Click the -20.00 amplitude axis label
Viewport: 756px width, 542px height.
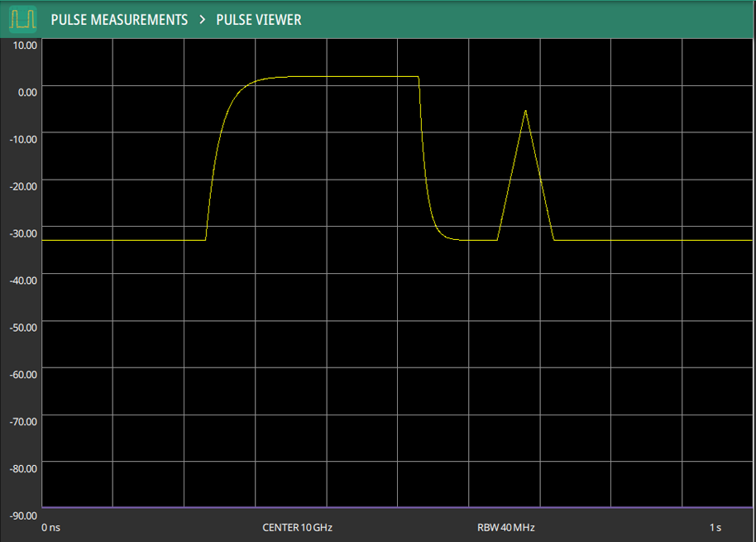(23, 186)
